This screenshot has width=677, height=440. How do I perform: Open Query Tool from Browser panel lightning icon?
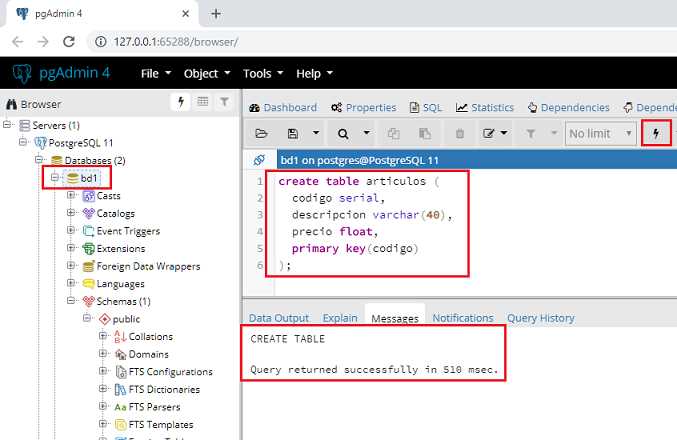pyautogui.click(x=181, y=102)
